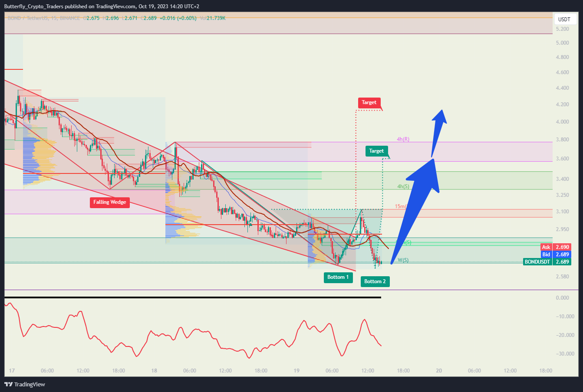
Task: Select the red Target label
Action: (369, 103)
